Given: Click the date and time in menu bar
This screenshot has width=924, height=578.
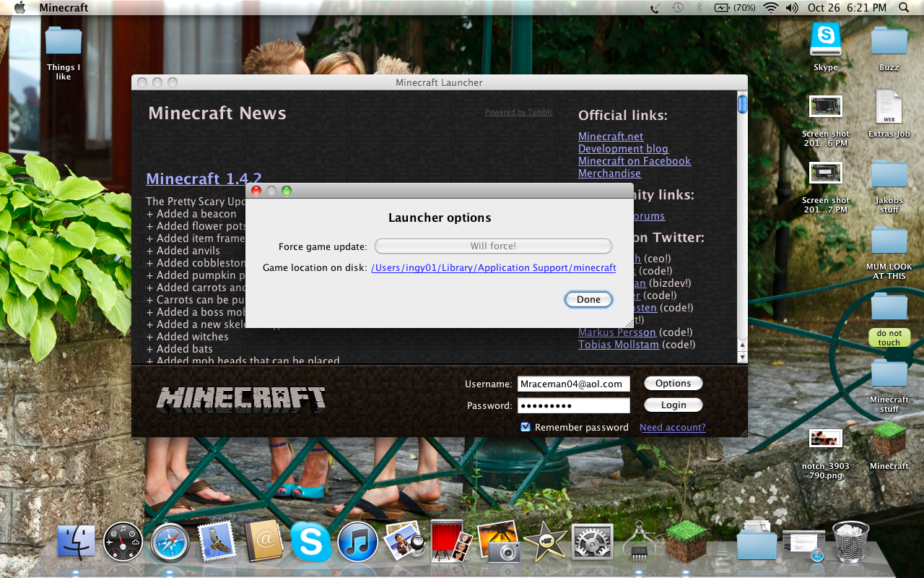Looking at the screenshot, I should pos(847,8).
